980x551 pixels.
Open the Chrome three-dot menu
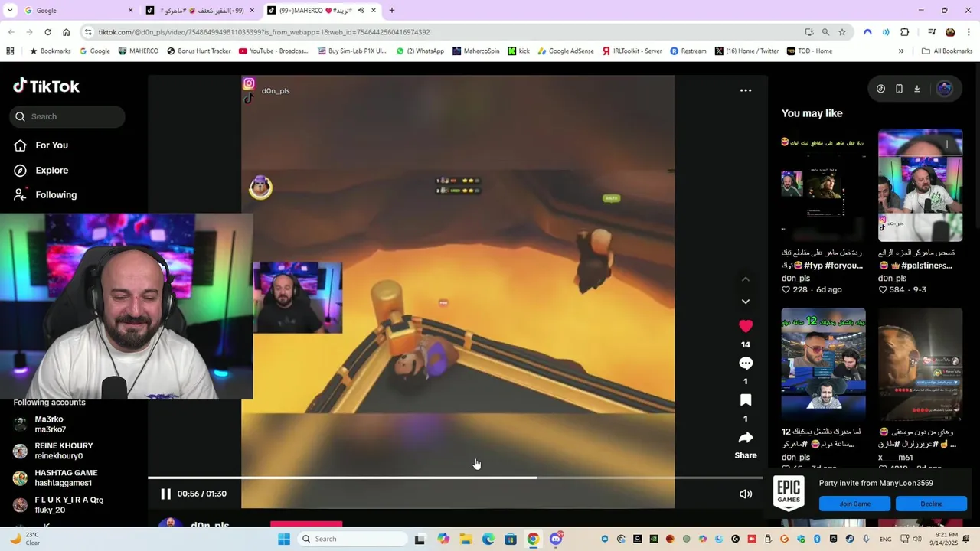tap(969, 32)
